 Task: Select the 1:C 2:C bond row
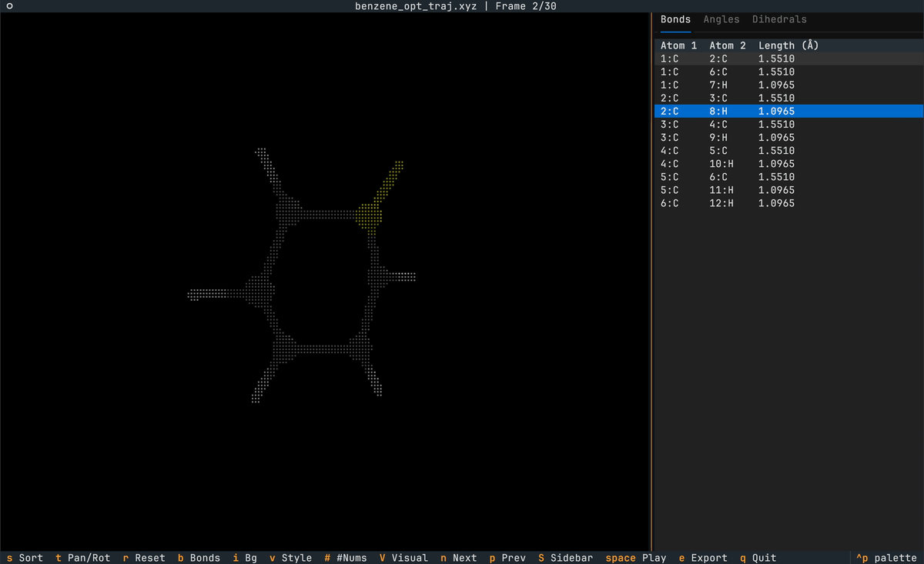click(788, 58)
